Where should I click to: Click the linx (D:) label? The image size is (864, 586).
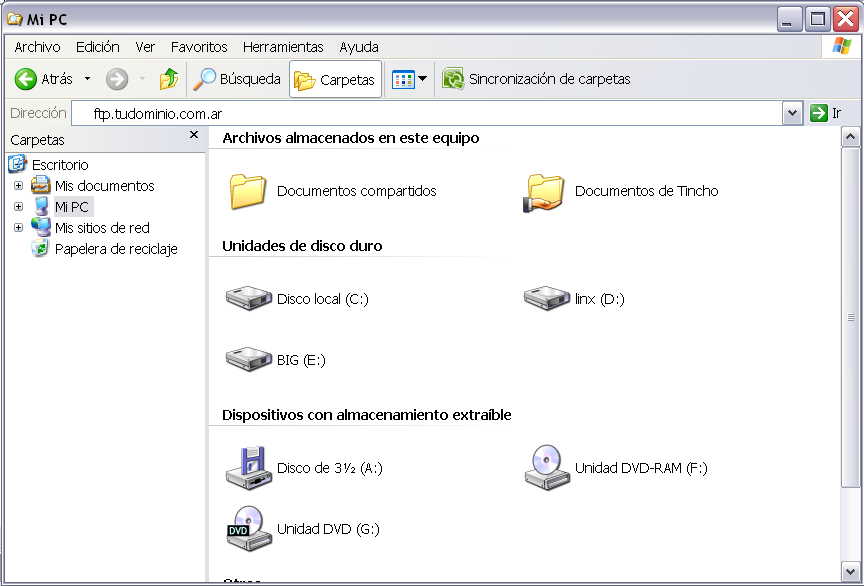point(600,299)
